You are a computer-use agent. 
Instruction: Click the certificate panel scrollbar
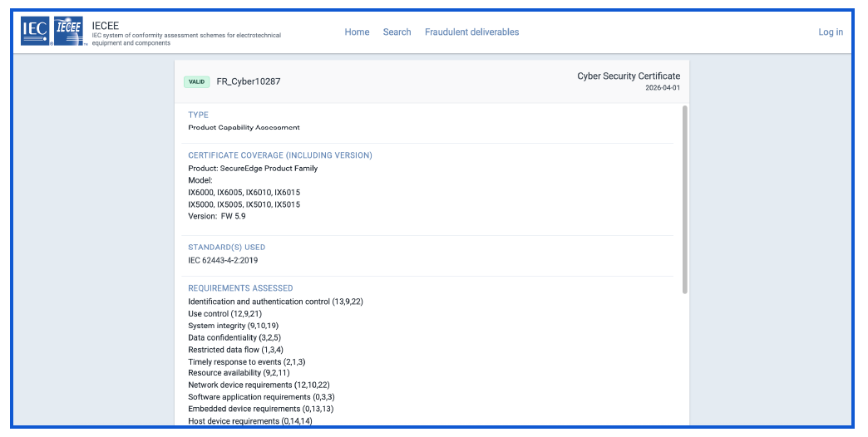[x=685, y=199]
